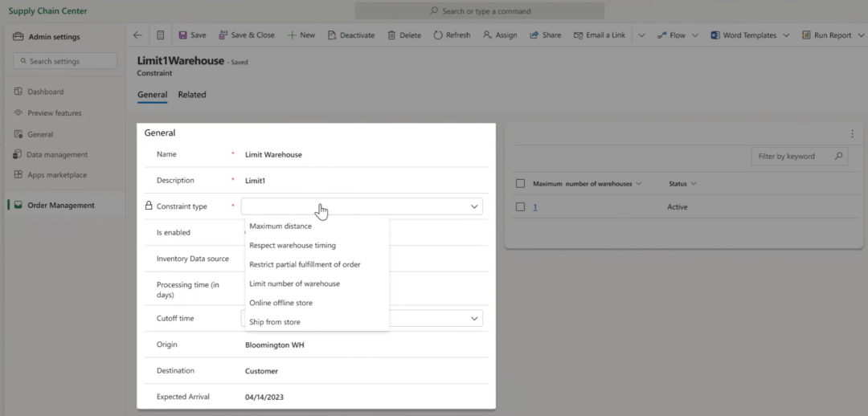The width and height of the screenshot is (868, 416).
Task: Open the vertical ellipsis menu in grid panel
Action: coord(853,134)
